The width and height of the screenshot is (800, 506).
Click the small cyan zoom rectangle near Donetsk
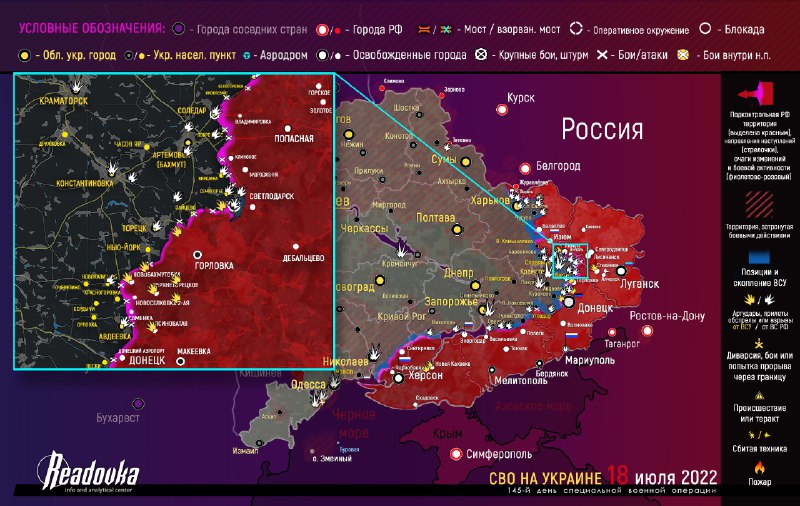569,260
